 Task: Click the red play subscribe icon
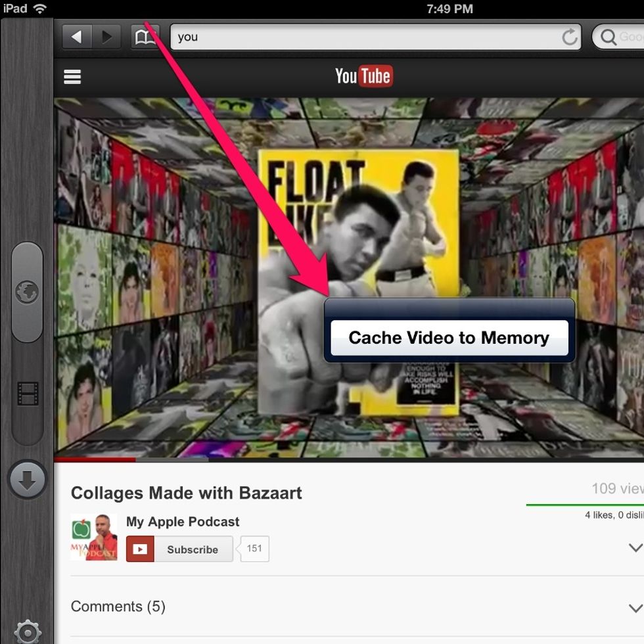[x=140, y=549]
